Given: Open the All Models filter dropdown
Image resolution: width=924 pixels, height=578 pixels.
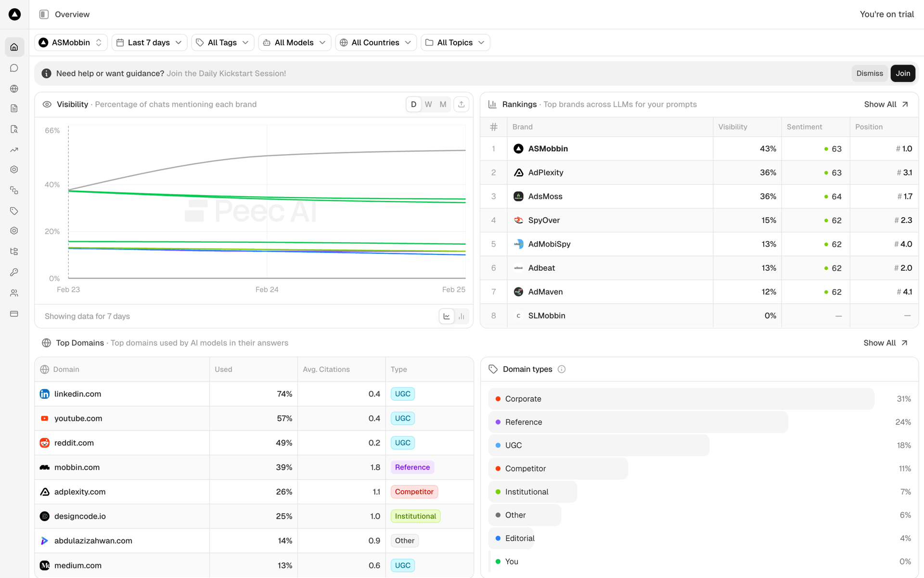Looking at the screenshot, I should coord(295,42).
